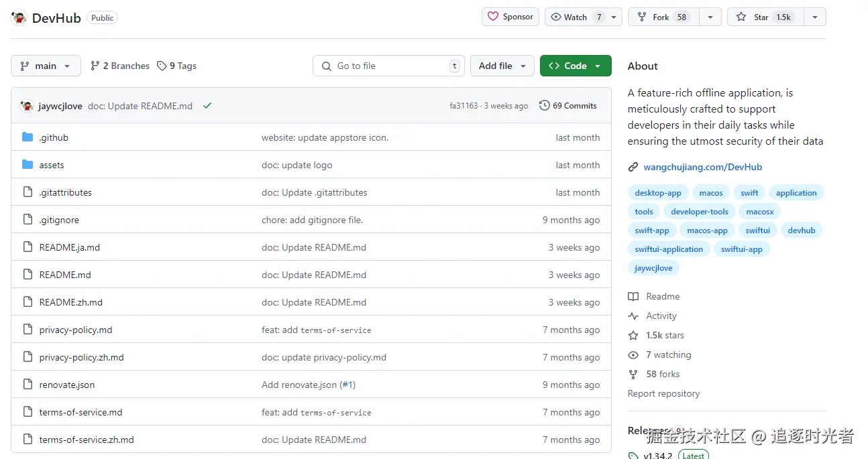Expand the dropdown arrow next to Fork
Viewport: 868px width, 459px height.
(x=710, y=17)
